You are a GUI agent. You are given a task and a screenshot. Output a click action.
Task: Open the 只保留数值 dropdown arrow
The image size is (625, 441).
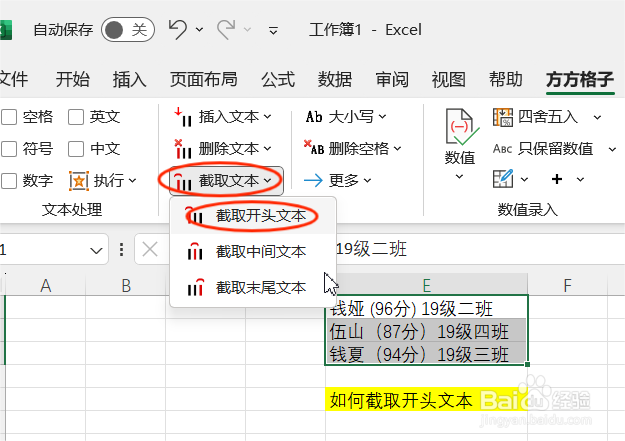tap(612, 149)
